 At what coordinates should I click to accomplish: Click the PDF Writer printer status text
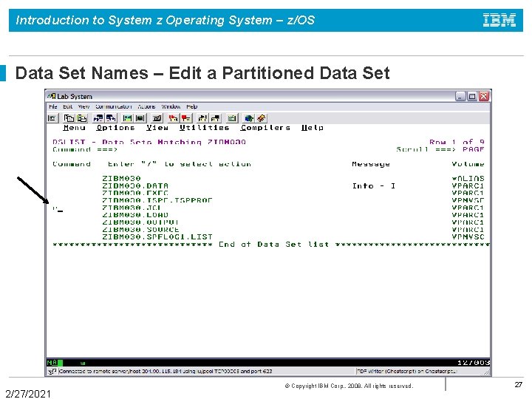(406, 371)
